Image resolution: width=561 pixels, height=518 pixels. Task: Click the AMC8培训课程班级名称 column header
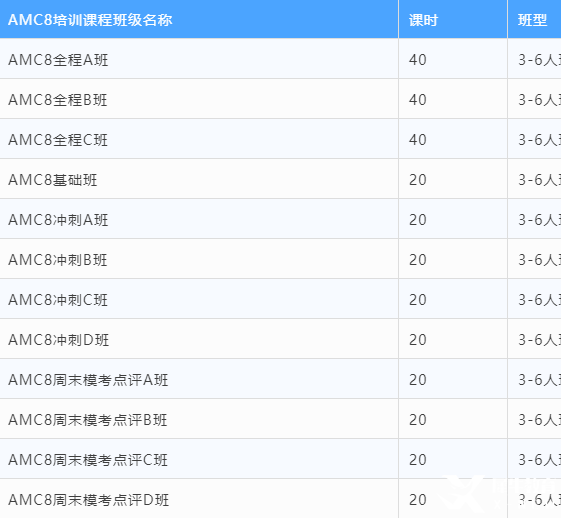(90, 20)
